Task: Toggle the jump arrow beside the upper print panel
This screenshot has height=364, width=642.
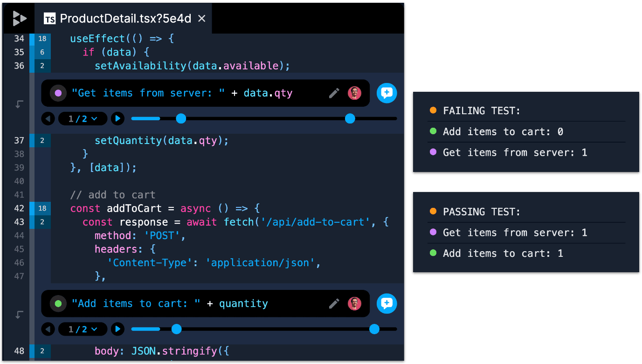Action: [19, 104]
